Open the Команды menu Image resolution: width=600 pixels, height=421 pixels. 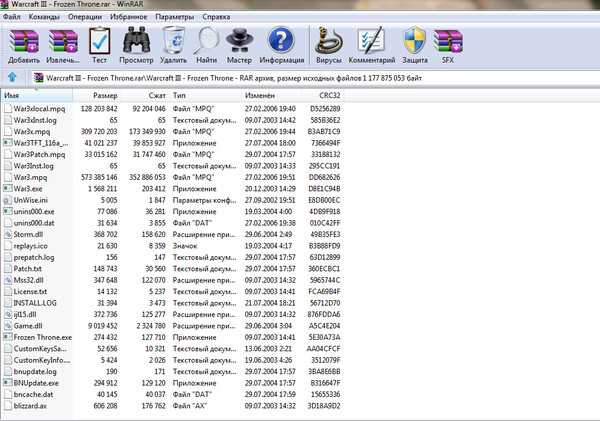pyautogui.click(x=44, y=17)
